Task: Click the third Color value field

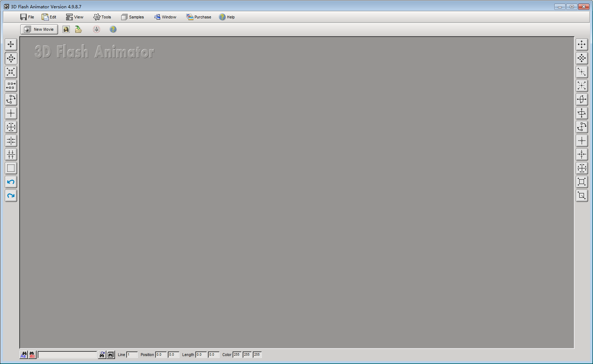Action: 257,355
